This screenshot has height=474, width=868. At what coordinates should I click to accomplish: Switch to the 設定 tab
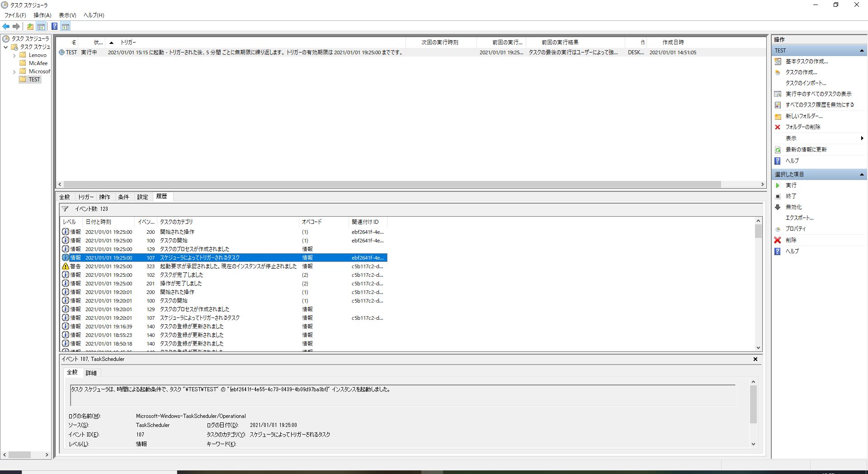[x=142, y=197]
